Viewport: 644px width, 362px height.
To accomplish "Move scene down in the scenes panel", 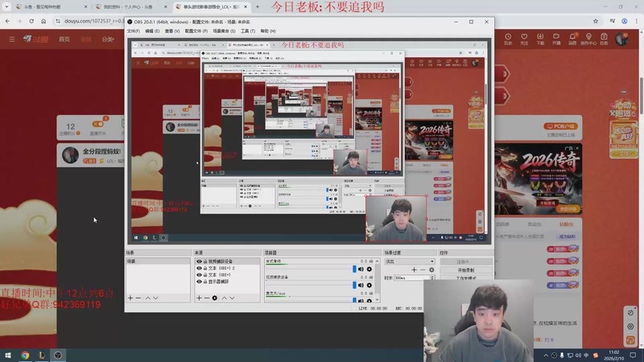I will 155,298.
